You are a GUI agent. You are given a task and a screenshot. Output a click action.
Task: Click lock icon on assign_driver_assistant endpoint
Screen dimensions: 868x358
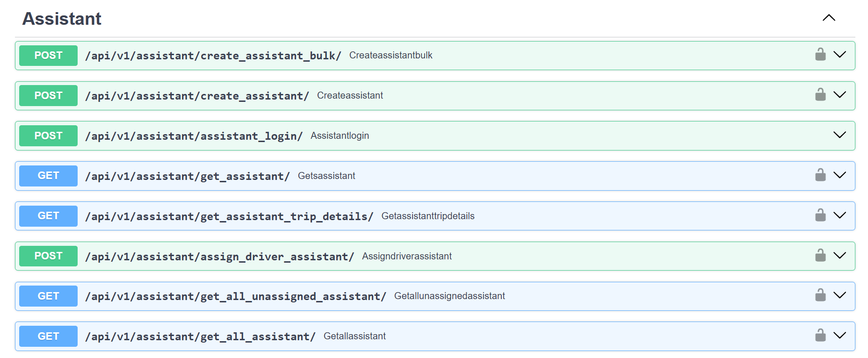820,256
